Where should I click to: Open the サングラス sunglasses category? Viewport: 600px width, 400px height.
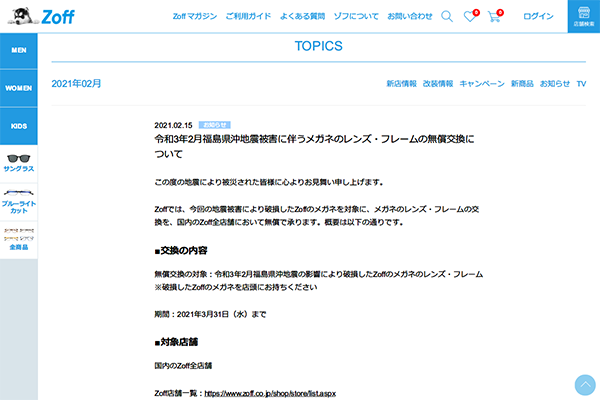click(x=19, y=163)
